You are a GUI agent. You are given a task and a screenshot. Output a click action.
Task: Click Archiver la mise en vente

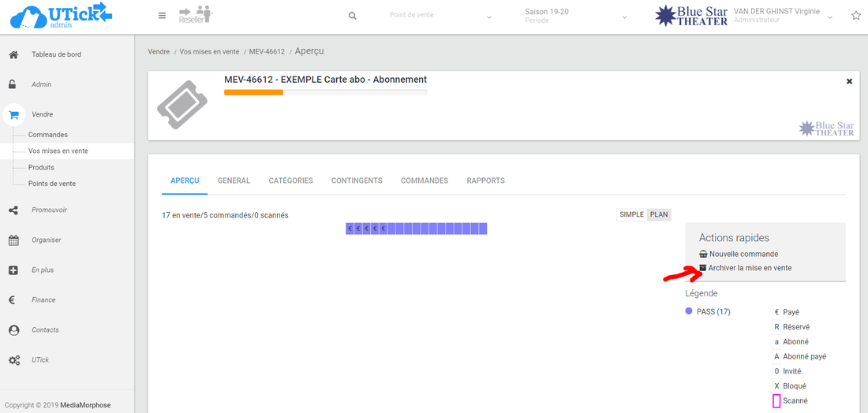pos(750,268)
